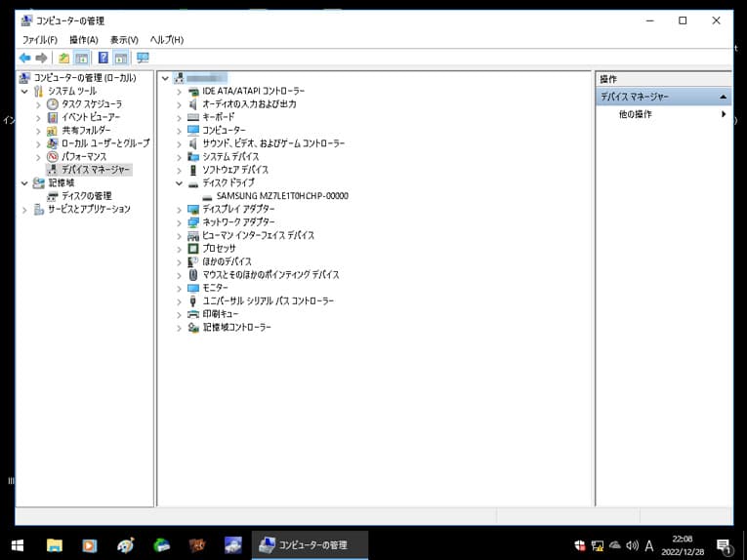Collapse the デバイス マネージャー actions header
The width and height of the screenshot is (747, 560).
pyautogui.click(x=724, y=97)
